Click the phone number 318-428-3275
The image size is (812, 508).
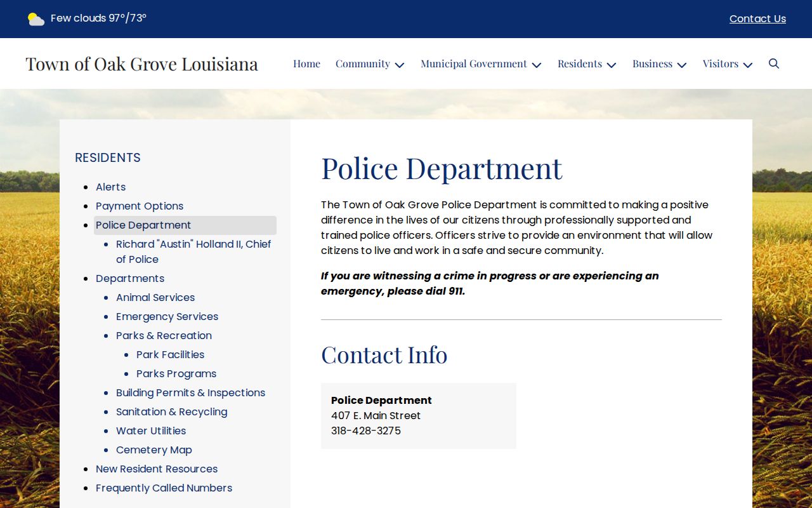366,431
